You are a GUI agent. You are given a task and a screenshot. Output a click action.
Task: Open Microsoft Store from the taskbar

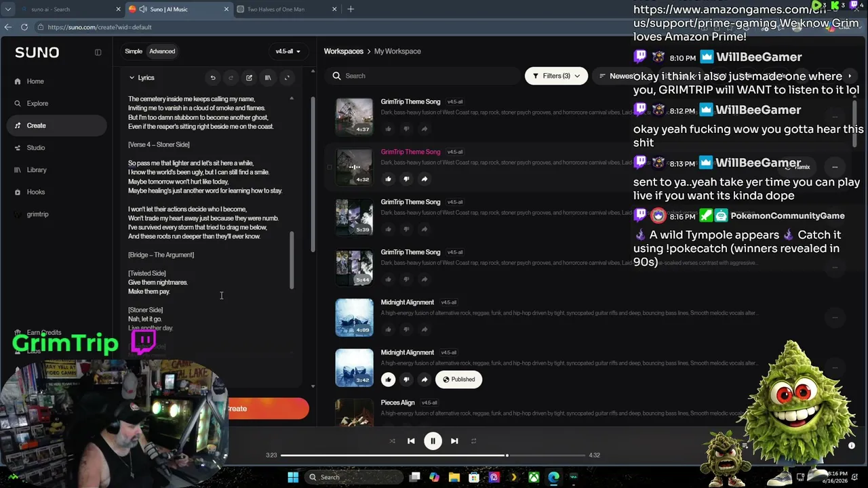click(474, 477)
